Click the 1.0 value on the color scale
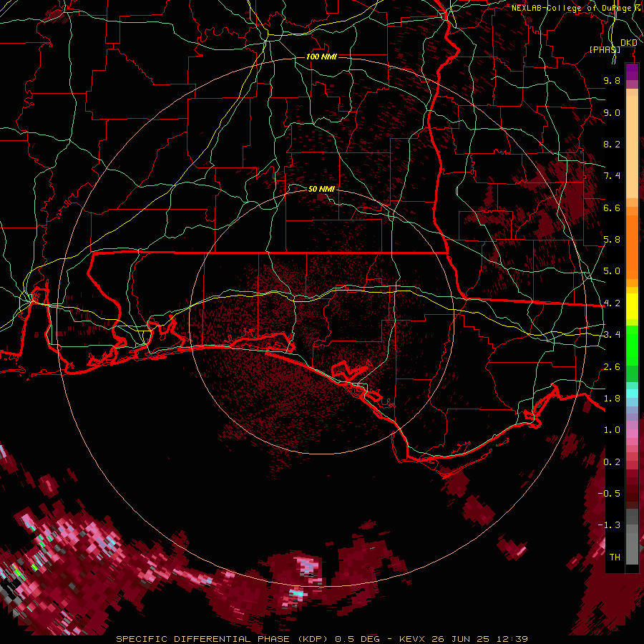Image resolution: width=644 pixels, height=644 pixels. pos(612,430)
